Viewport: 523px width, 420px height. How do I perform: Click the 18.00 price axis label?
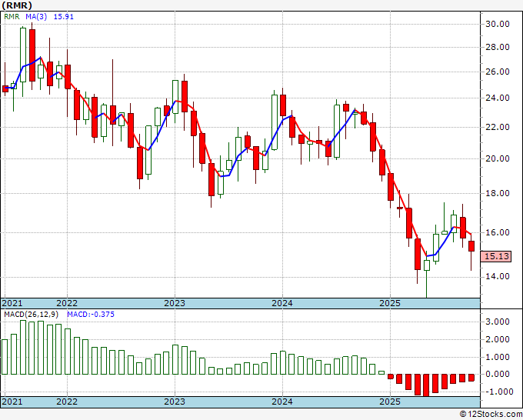click(x=498, y=193)
